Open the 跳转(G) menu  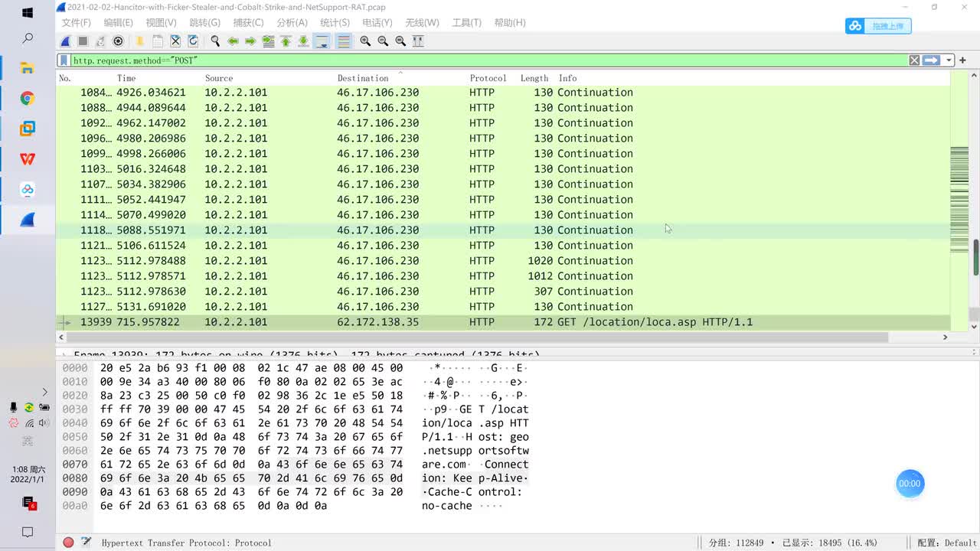click(204, 23)
